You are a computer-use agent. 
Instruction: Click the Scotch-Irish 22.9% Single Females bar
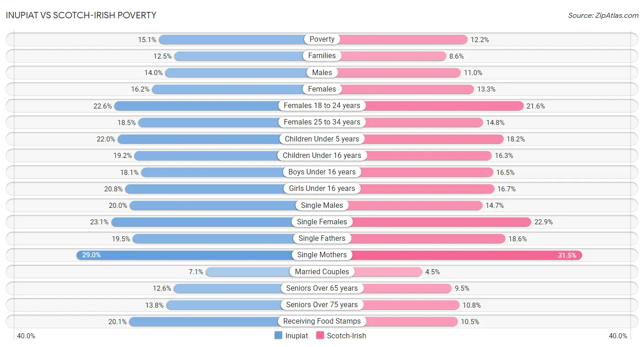coord(426,222)
